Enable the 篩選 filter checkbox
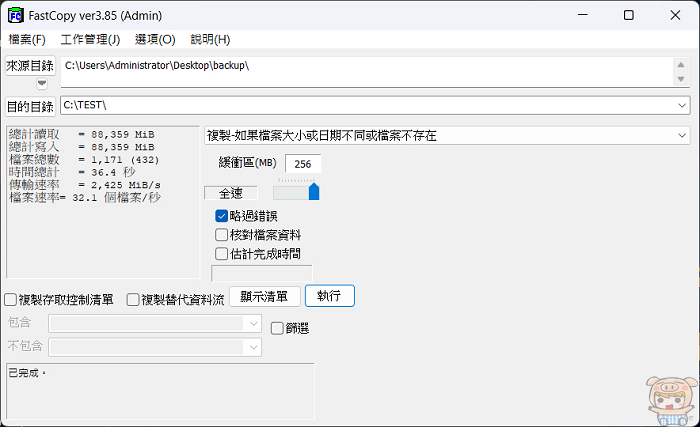This screenshot has width=700, height=427. coord(277,327)
